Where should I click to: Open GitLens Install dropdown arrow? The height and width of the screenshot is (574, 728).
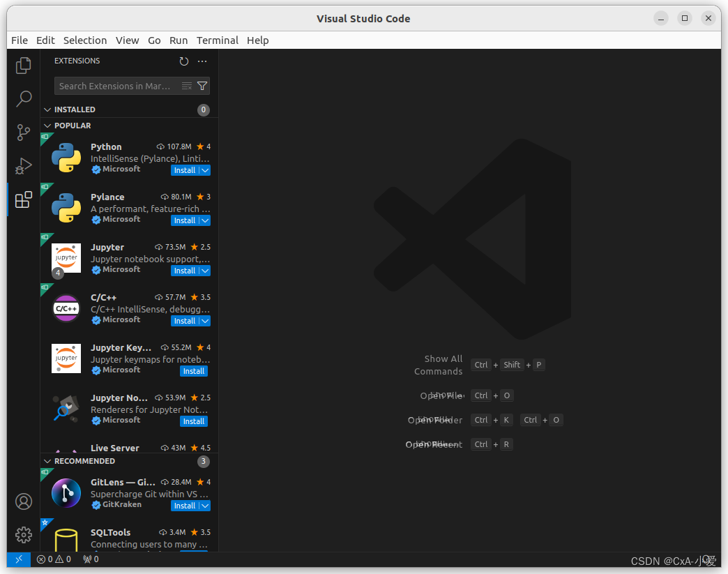click(205, 506)
